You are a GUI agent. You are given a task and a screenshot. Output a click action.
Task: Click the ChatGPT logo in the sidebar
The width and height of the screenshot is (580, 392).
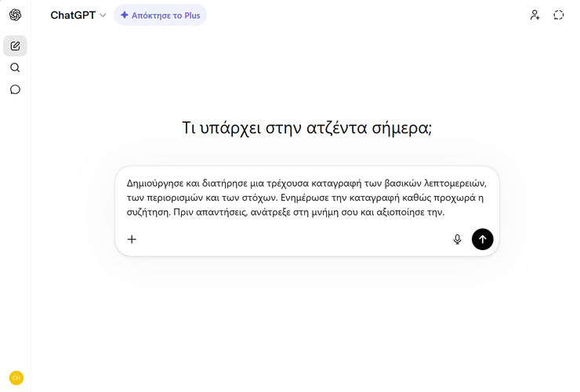[x=15, y=15]
